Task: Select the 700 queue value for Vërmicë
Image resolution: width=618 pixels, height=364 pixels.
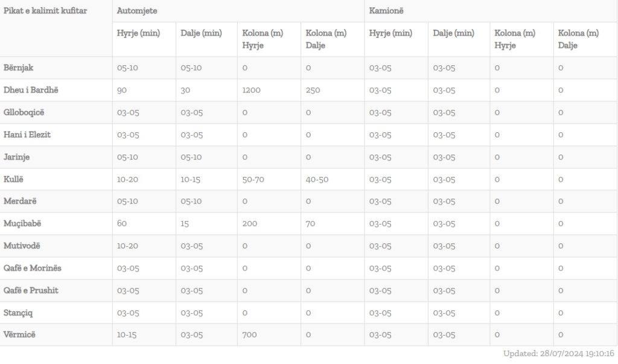Action: [x=249, y=335]
